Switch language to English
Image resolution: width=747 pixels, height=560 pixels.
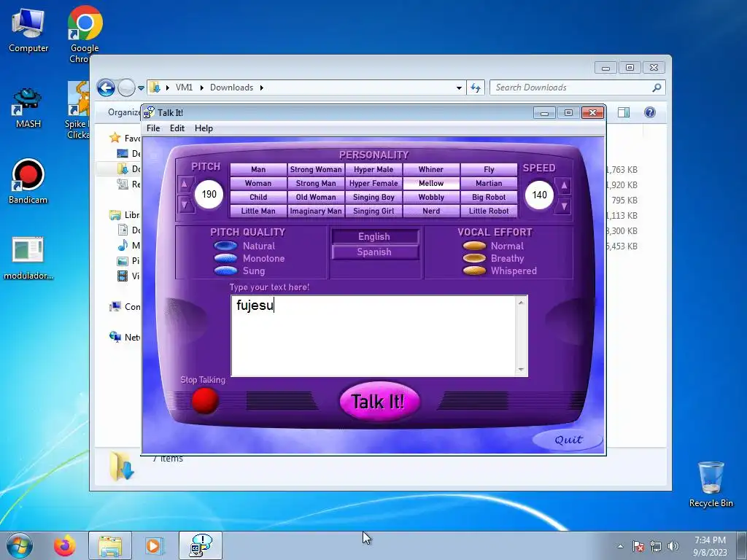point(374,237)
